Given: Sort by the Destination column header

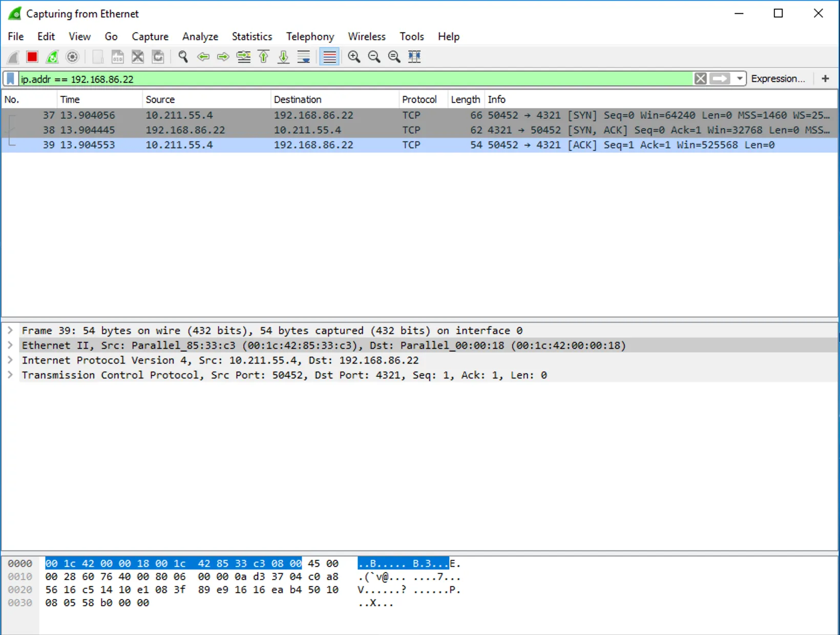Looking at the screenshot, I should tap(334, 99).
